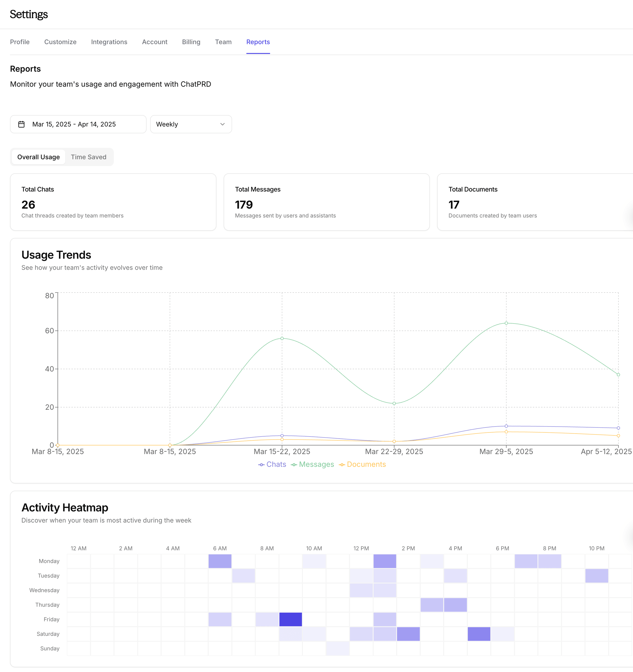The image size is (633, 672).
Task: Toggle the Documents legend item
Action: click(362, 464)
